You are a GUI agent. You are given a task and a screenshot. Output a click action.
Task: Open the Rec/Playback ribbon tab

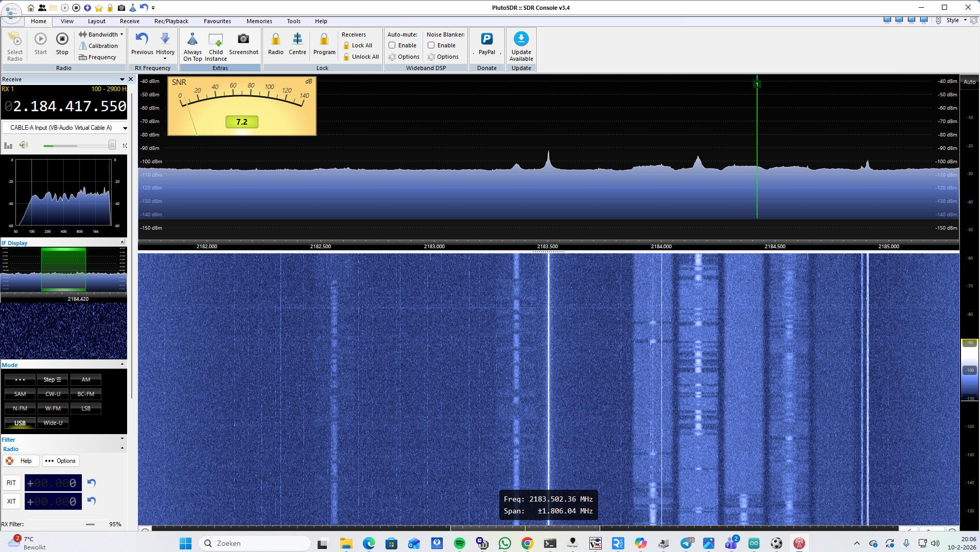pos(171,21)
